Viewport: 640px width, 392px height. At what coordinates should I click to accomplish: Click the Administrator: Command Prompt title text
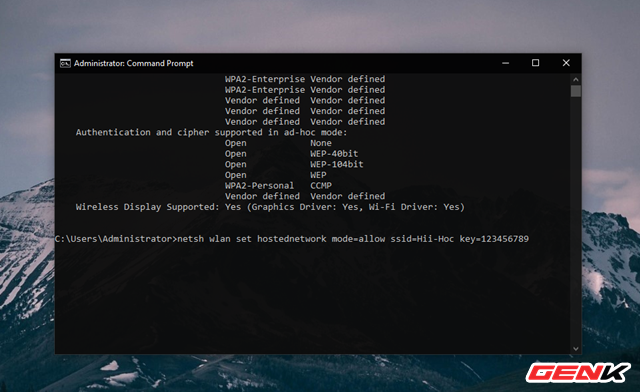pos(133,63)
